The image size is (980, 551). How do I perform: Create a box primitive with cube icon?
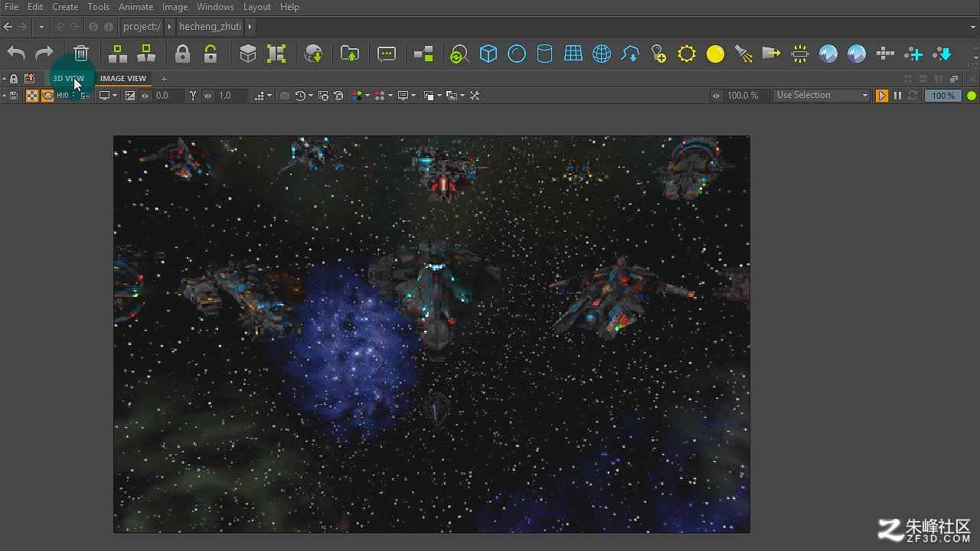pyautogui.click(x=488, y=54)
